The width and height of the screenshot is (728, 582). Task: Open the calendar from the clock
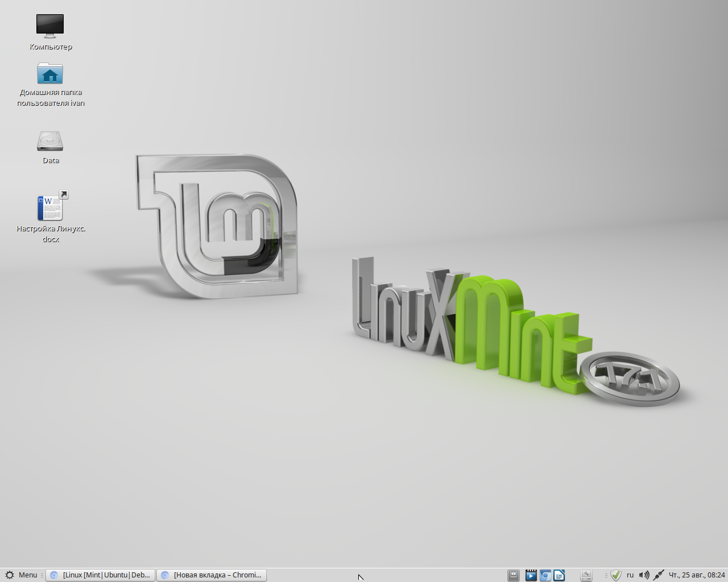click(697, 575)
